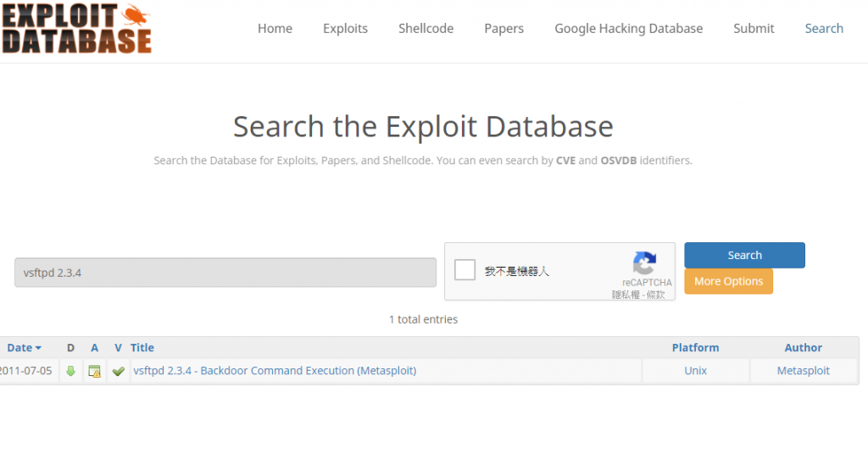Click the D column header
Image resolution: width=868 pixels, height=470 pixels.
70,348
